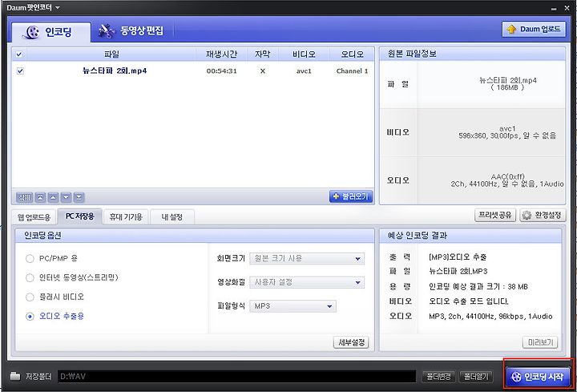
Task: Click the 뉴스타파 2회.MP3 output filename
Action: (x=458, y=272)
